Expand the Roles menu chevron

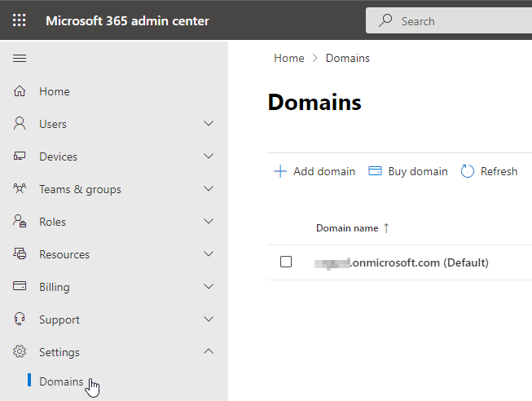pos(209,221)
